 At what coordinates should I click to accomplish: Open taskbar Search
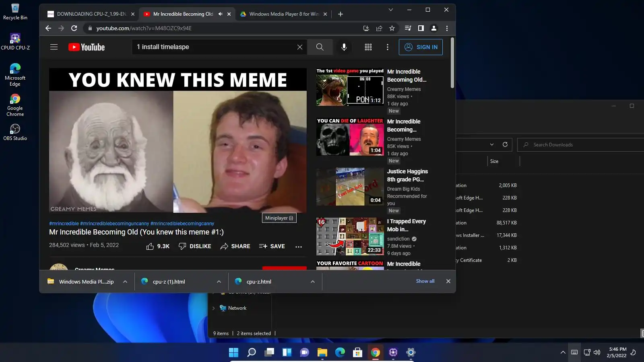pyautogui.click(x=252, y=353)
